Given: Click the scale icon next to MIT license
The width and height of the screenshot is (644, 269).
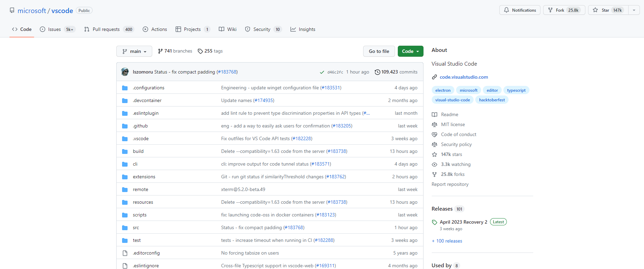Looking at the screenshot, I should [434, 124].
